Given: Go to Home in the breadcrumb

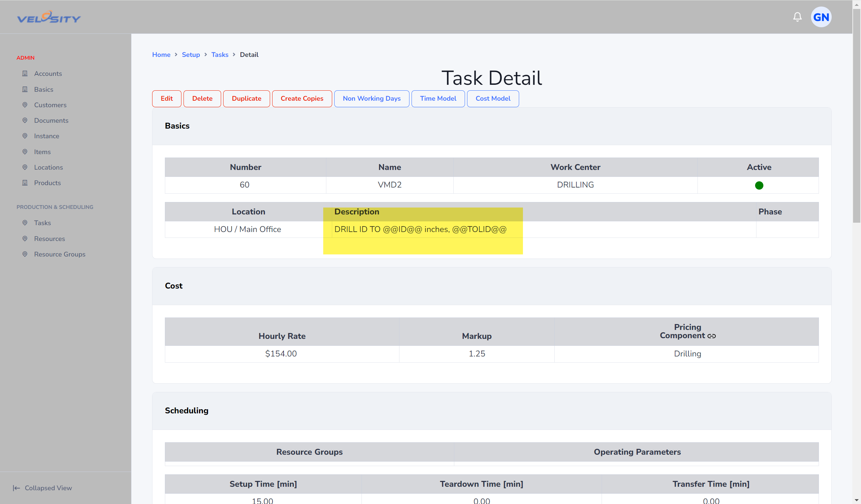Looking at the screenshot, I should pyautogui.click(x=161, y=54).
